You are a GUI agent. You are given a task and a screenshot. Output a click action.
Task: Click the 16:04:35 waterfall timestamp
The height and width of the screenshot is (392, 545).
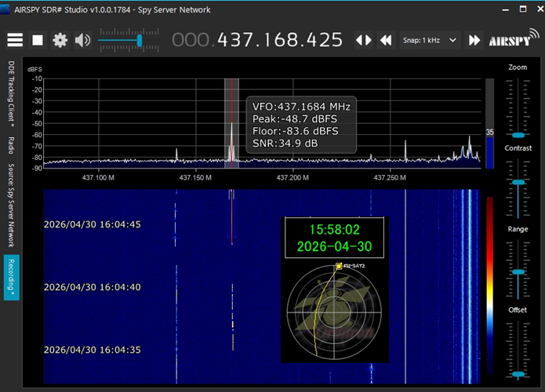[x=92, y=350]
